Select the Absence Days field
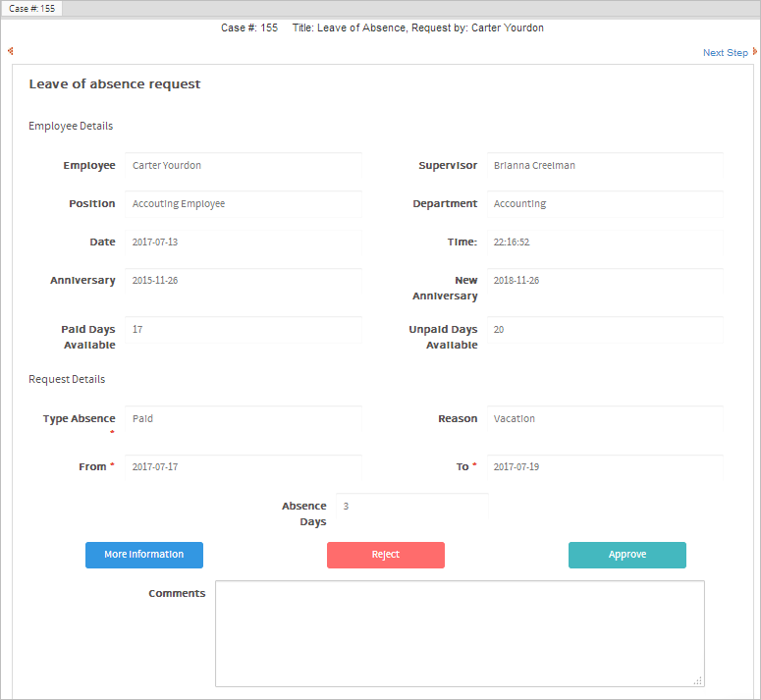The width and height of the screenshot is (761, 700). (x=411, y=507)
